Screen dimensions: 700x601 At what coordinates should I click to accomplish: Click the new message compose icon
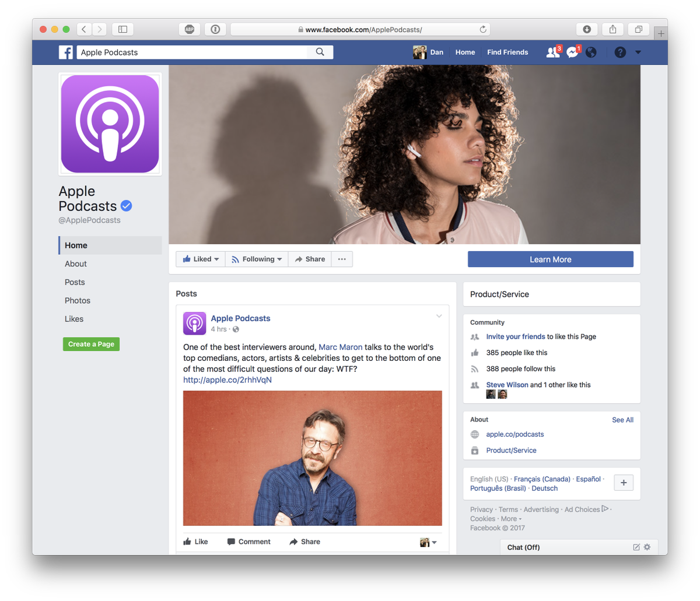[x=636, y=547]
